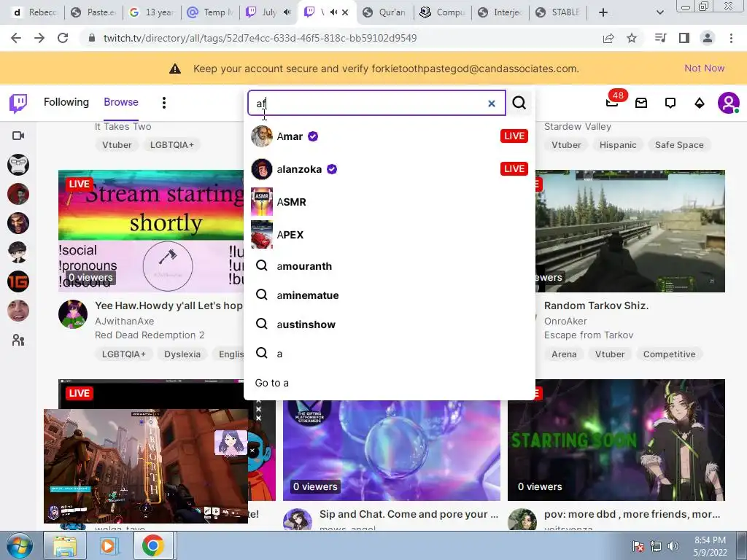
Task: Open the Chrome three-dot menu
Action: tap(731, 38)
